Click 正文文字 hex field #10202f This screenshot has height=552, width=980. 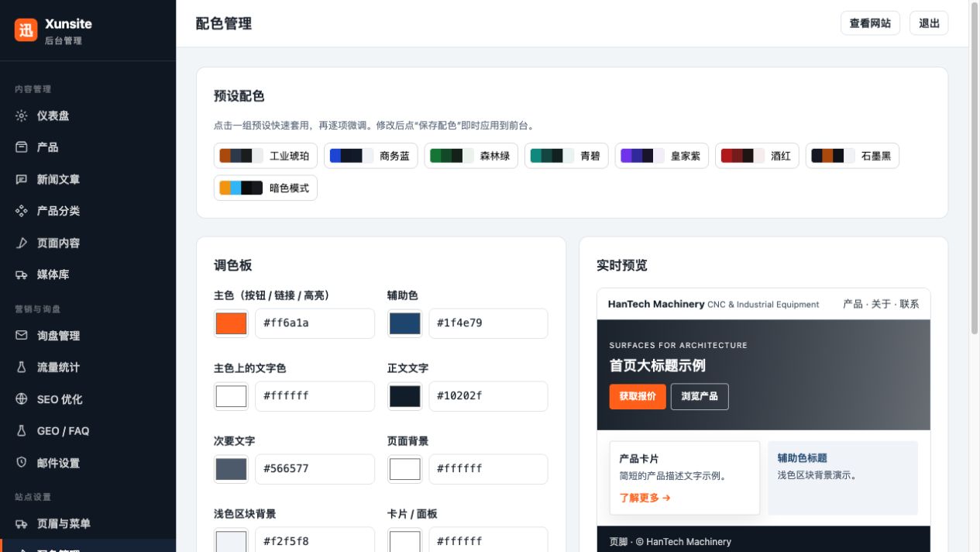(488, 396)
